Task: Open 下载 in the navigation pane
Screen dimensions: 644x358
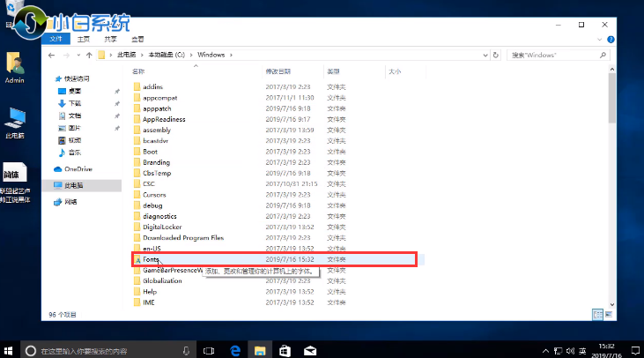Action: 75,103
